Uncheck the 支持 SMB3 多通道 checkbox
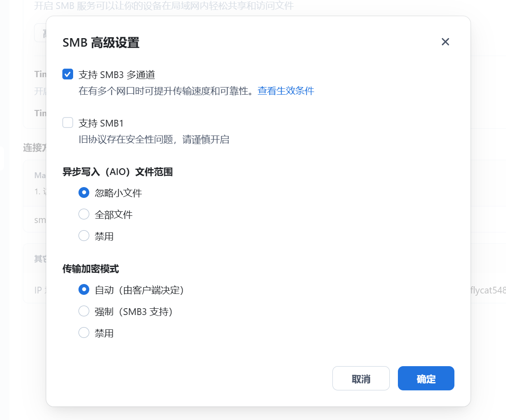Screen dimensions: 506x420 point(68,74)
